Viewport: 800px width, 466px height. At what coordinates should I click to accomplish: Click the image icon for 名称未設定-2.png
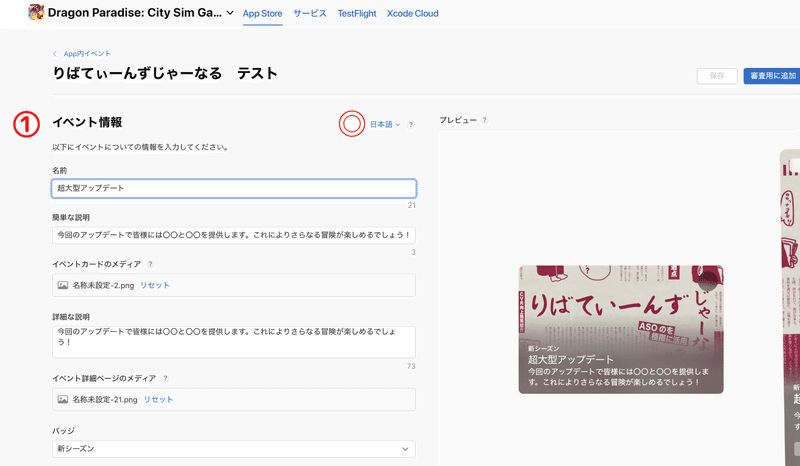pos(63,285)
